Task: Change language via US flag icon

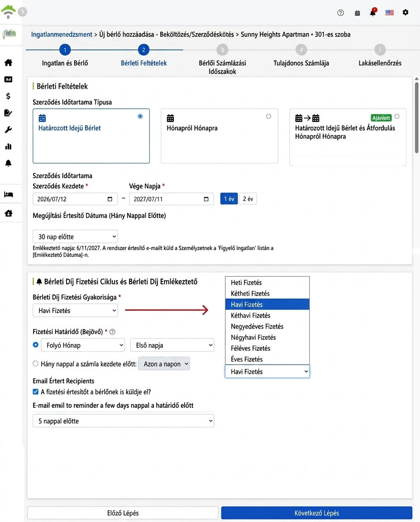Action: click(389, 13)
